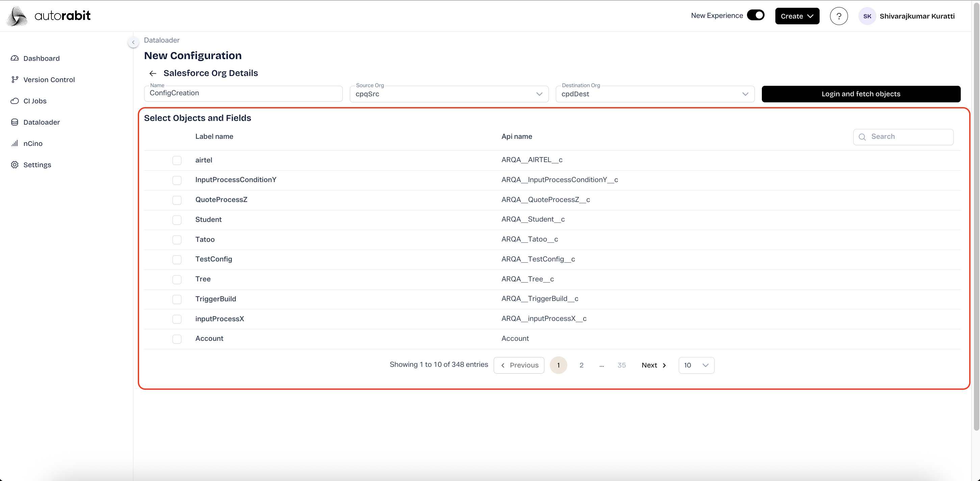Image resolution: width=980 pixels, height=481 pixels.
Task: Click Login and fetch objects button
Action: (860, 94)
